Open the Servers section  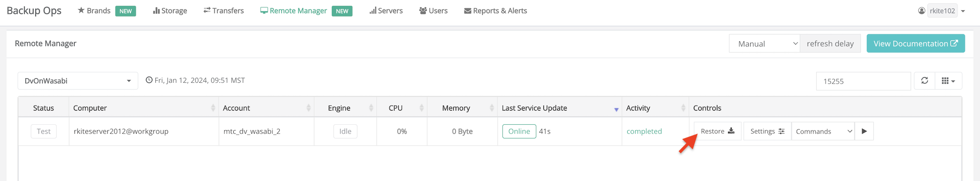click(386, 11)
